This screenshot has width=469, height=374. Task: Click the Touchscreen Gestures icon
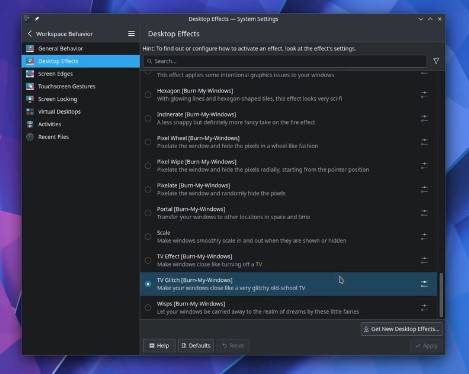(30, 86)
